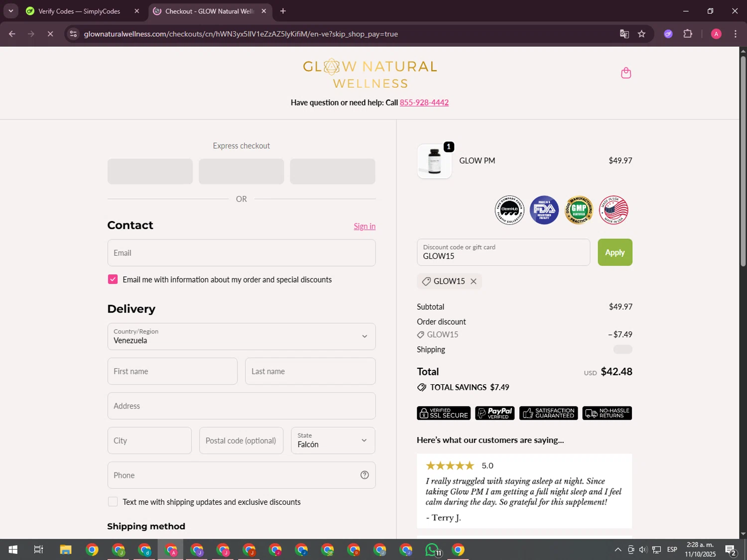Open Task View on taskbar
This screenshot has width=747, height=560.
click(38, 550)
